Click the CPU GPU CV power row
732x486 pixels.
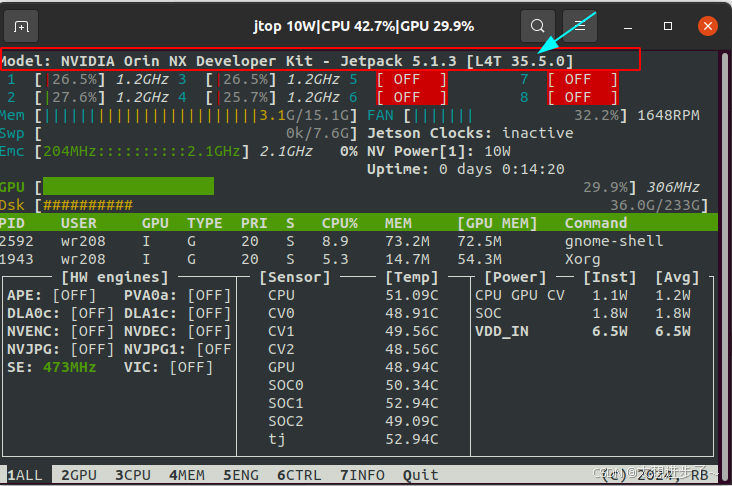(583, 295)
